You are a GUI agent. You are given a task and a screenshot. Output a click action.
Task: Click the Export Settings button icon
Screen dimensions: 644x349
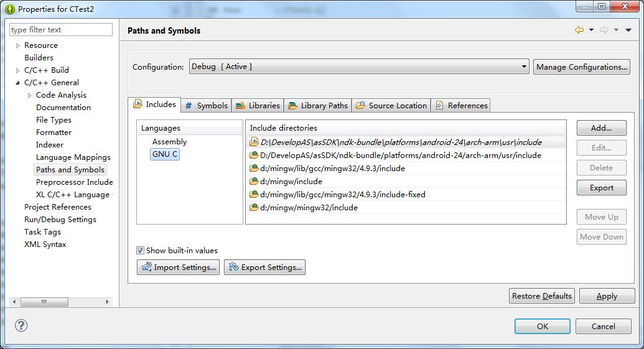(x=234, y=267)
